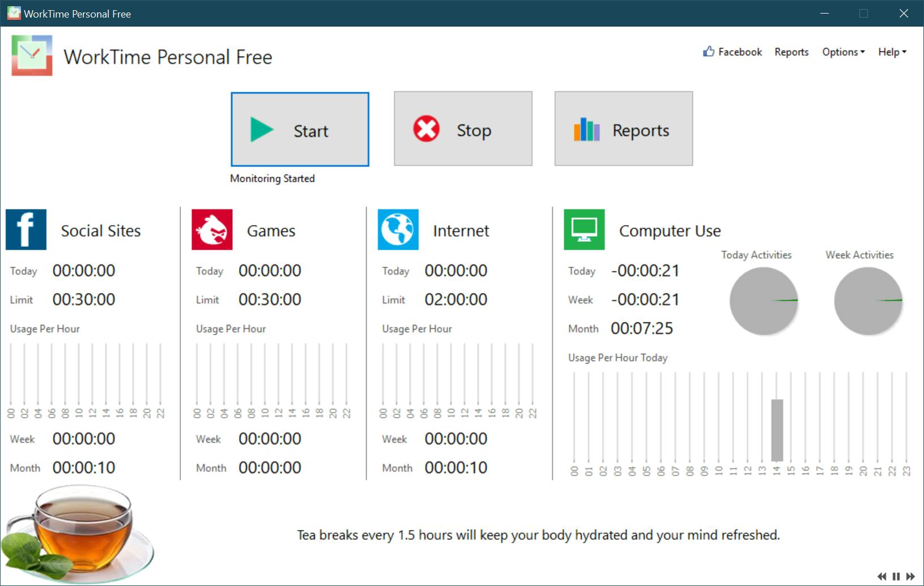Image resolution: width=924 pixels, height=586 pixels.
Task: Click the Games month value 00:00:00
Action: 270,468
